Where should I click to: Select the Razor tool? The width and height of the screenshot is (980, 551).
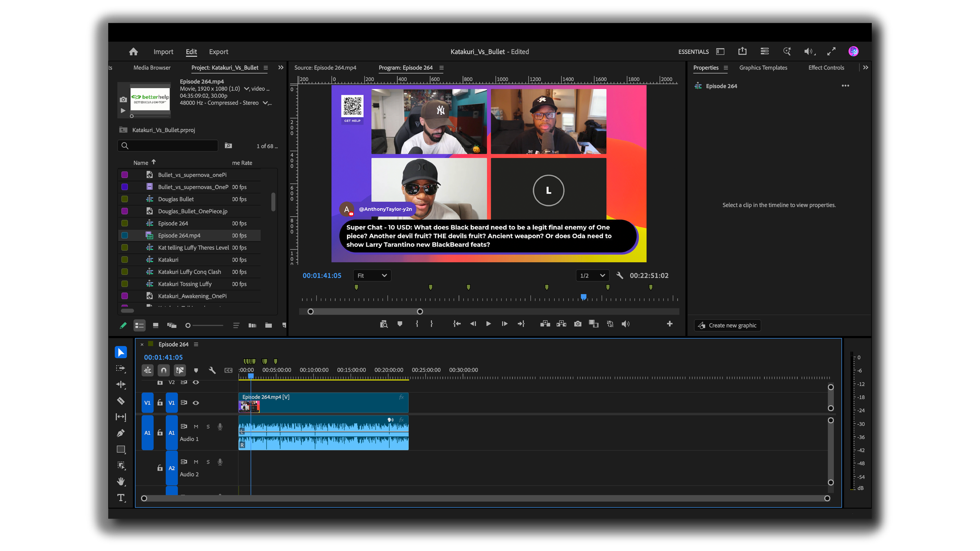[121, 401]
